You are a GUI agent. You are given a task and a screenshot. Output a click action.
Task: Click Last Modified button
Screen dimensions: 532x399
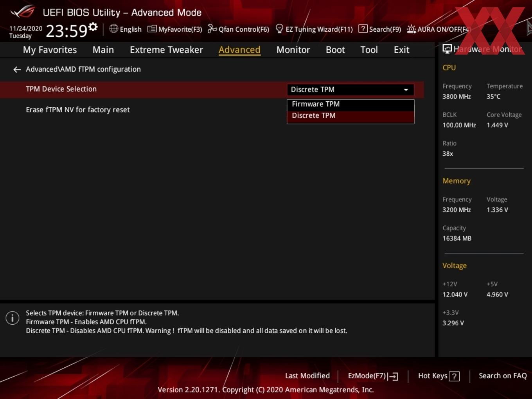point(307,376)
